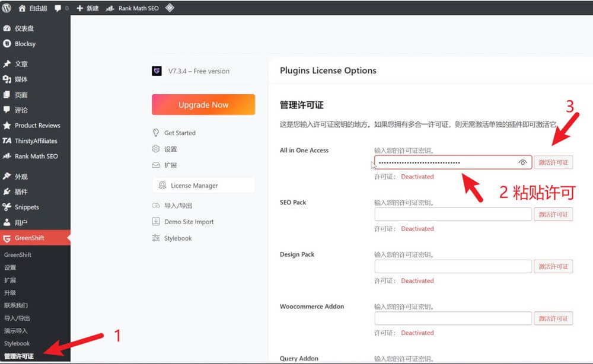Activate the Design Pack license
This screenshot has height=364, width=593.
tap(553, 267)
